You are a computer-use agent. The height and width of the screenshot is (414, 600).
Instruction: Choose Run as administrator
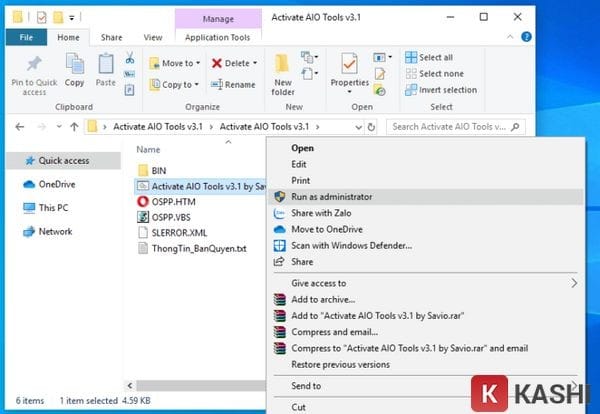[426, 197]
